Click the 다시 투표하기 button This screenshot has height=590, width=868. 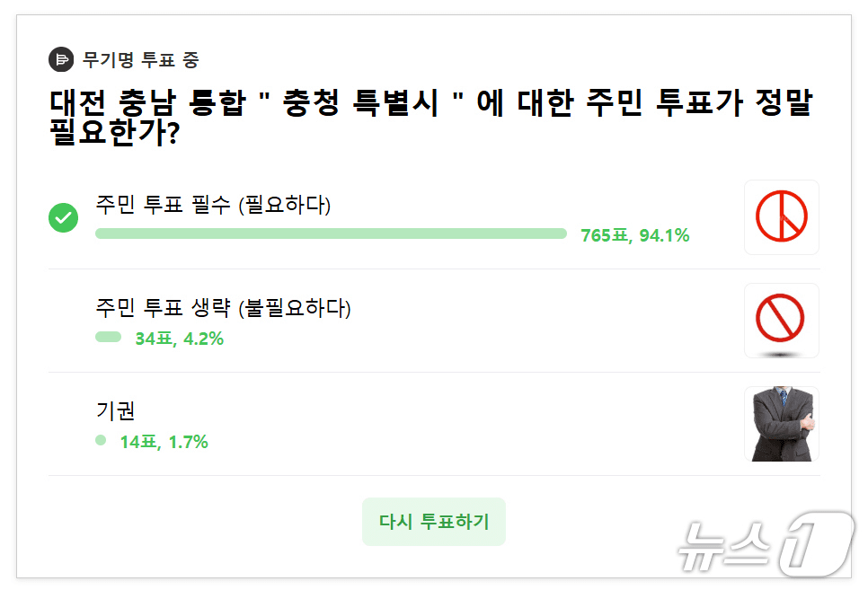point(434,521)
